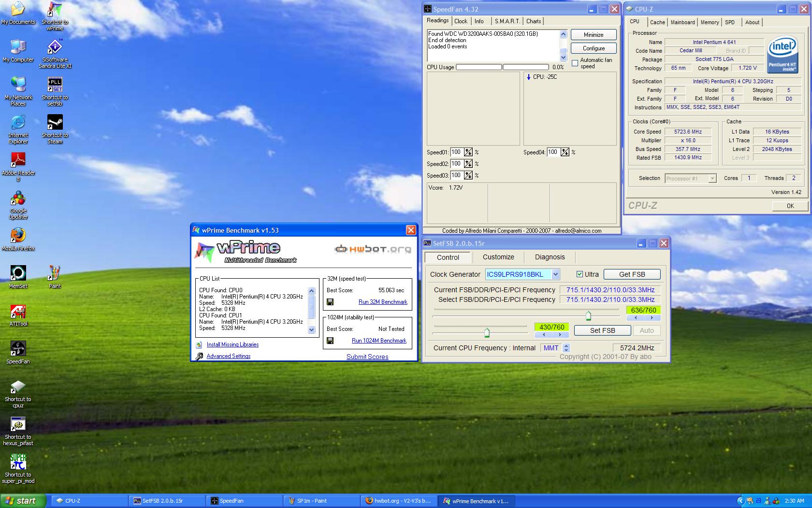This screenshot has width=812, height=508.
Task: Click the MMT spinner arrows in SetFSB
Action: (566, 348)
